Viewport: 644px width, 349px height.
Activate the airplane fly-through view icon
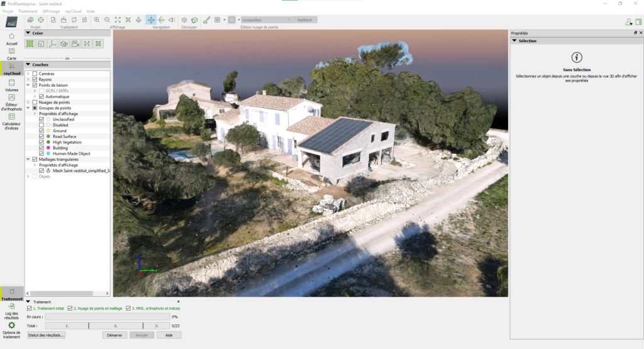[138, 19]
